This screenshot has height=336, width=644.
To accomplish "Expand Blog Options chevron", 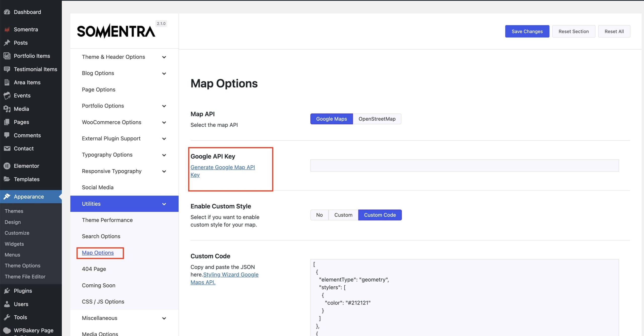I will pyautogui.click(x=164, y=73).
